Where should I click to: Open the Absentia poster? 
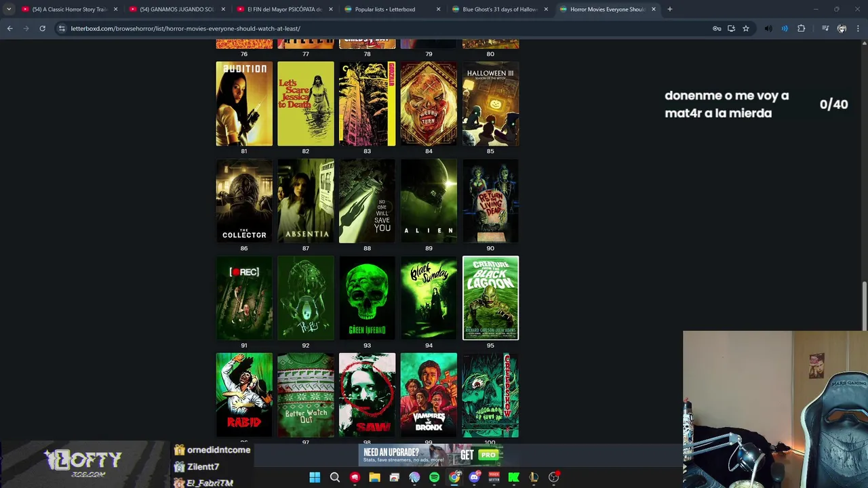[x=306, y=201]
